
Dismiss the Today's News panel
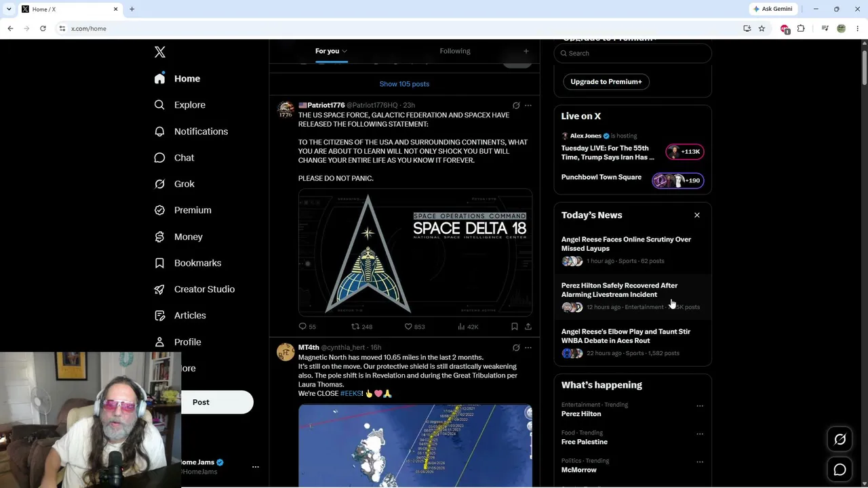(697, 216)
